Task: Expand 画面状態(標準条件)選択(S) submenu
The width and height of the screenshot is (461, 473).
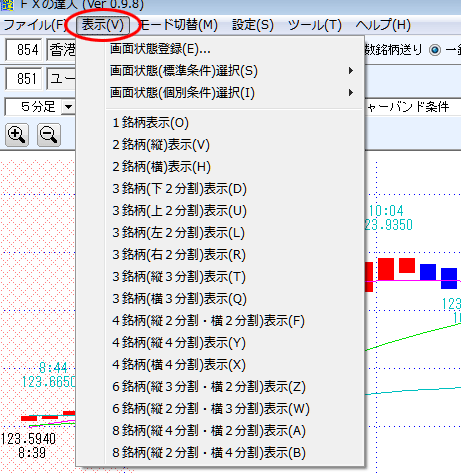Action: coord(219,71)
